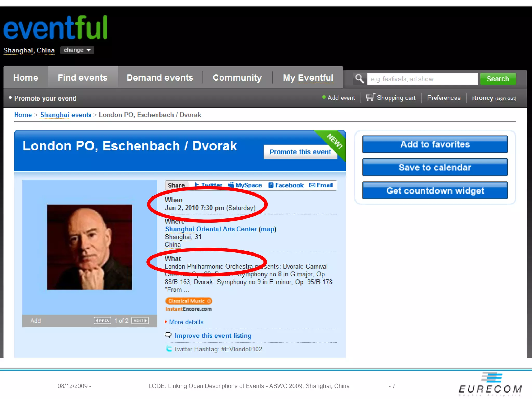Viewport: 532px width, 399px height.
Task: Share event via MySpace icon
Action: 231,185
